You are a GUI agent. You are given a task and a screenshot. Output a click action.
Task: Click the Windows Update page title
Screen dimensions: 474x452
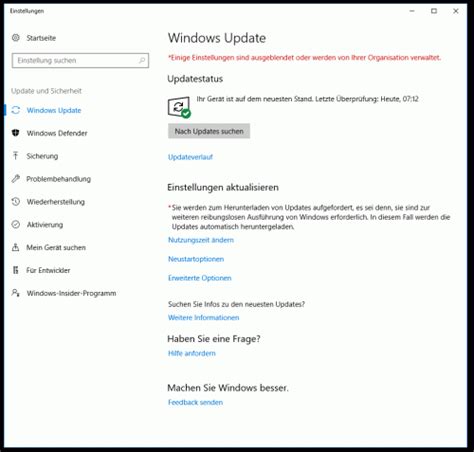(217, 38)
